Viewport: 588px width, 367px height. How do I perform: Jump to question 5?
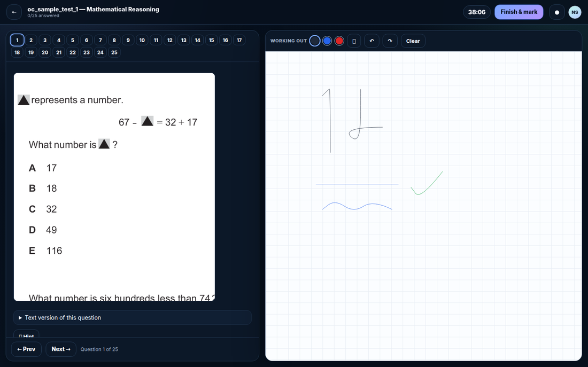click(73, 40)
